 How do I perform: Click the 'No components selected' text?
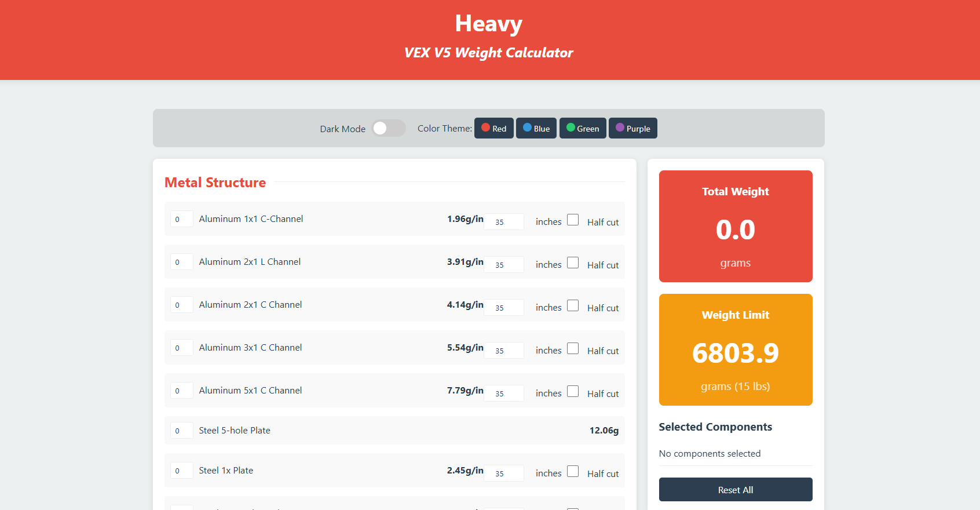coord(710,454)
